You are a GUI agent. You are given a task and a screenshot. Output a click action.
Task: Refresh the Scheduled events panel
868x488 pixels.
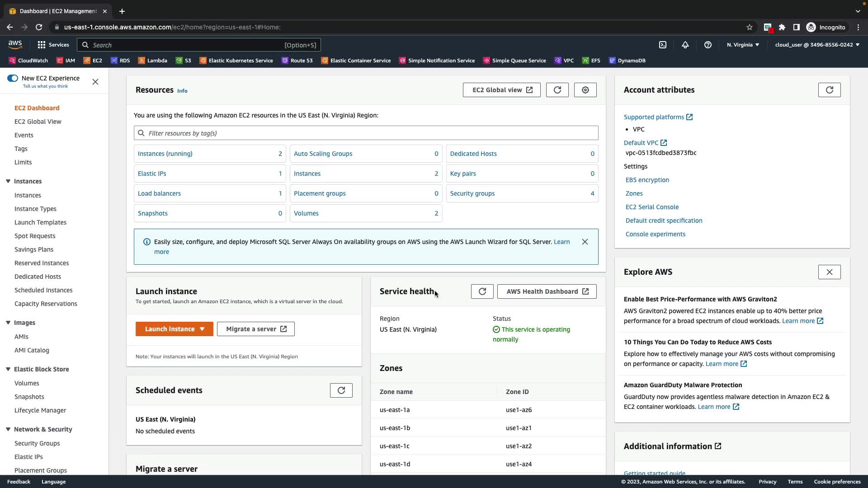(x=341, y=390)
